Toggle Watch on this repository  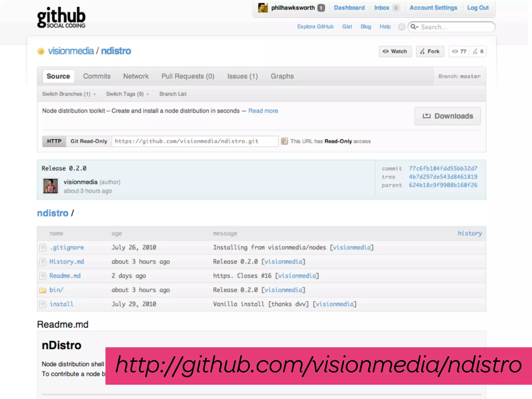[395, 51]
